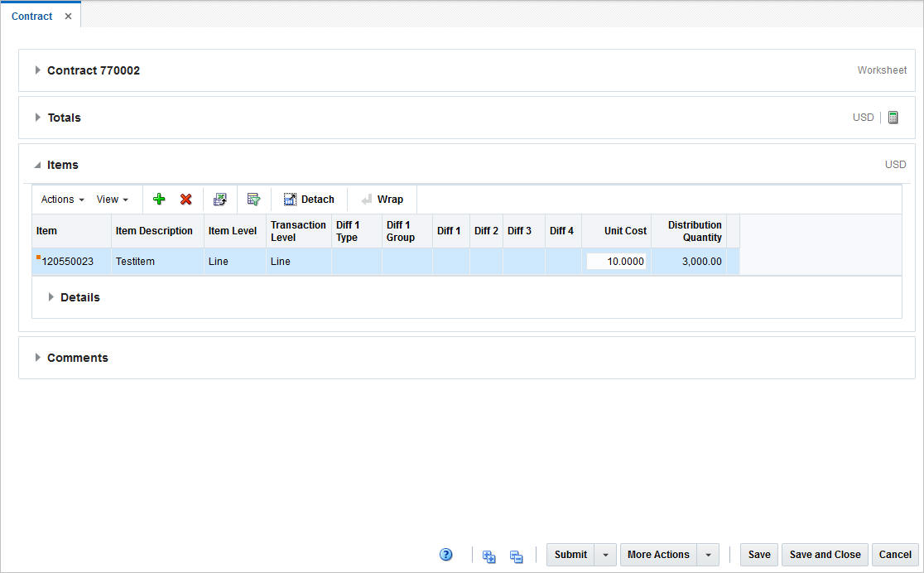Click Save and Close

825,555
